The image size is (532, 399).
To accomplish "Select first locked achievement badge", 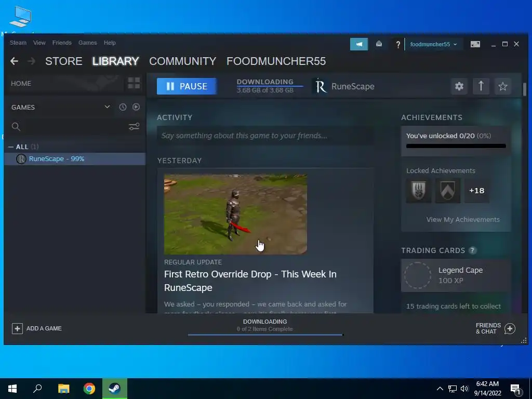I will tap(419, 191).
